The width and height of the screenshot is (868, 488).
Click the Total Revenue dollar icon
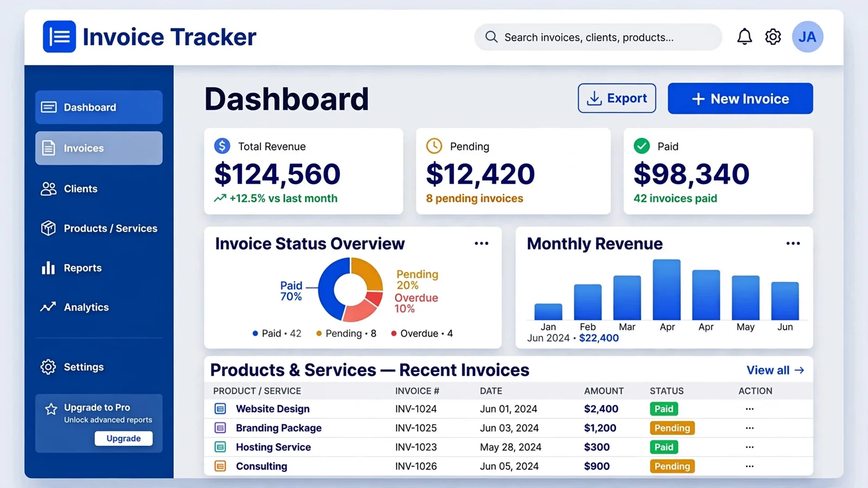point(222,146)
